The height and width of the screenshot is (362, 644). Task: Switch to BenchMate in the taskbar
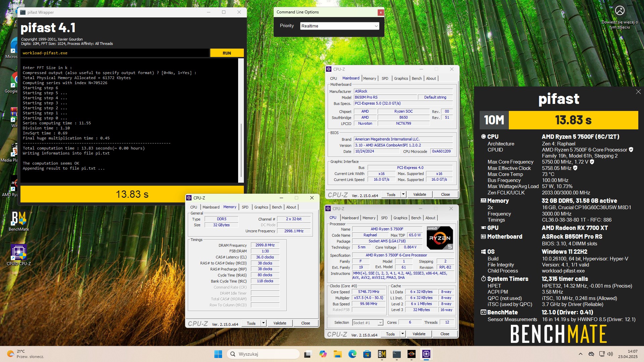point(382,354)
